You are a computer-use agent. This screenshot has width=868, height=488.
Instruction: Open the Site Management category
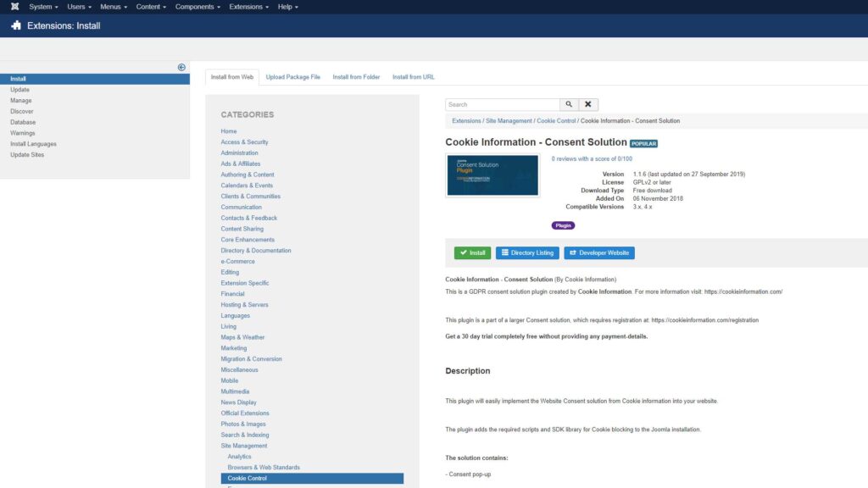coord(243,446)
